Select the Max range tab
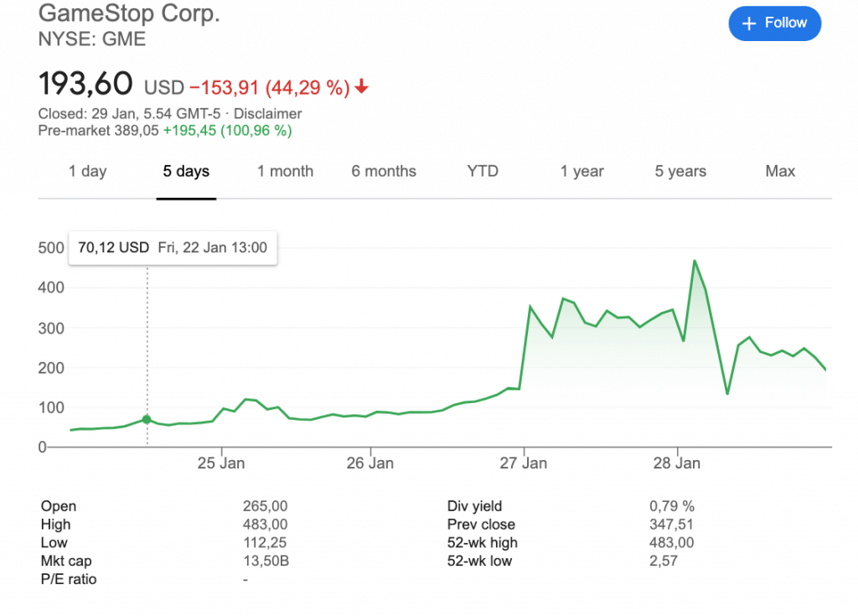Image resolution: width=858 pixels, height=616 pixels. pyautogui.click(x=780, y=171)
